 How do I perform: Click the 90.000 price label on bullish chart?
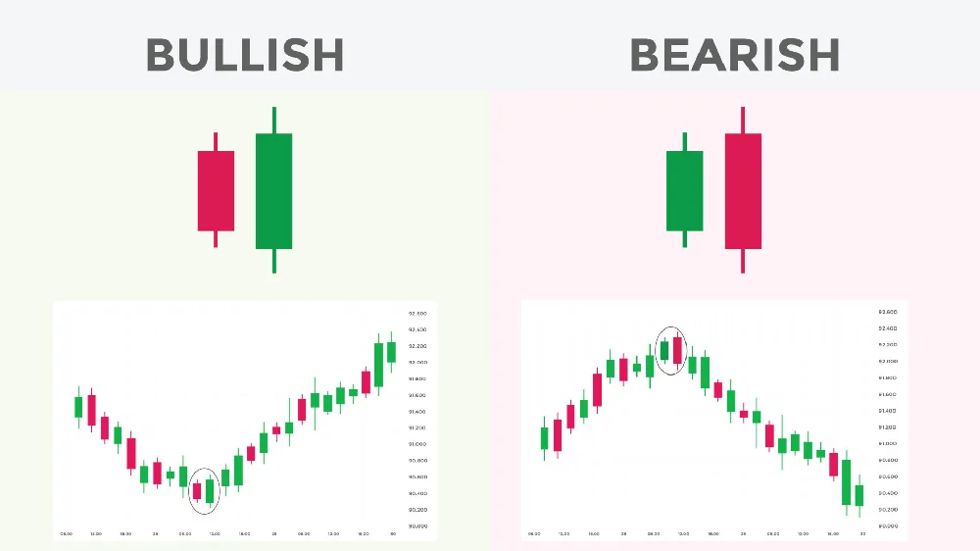coord(417,526)
